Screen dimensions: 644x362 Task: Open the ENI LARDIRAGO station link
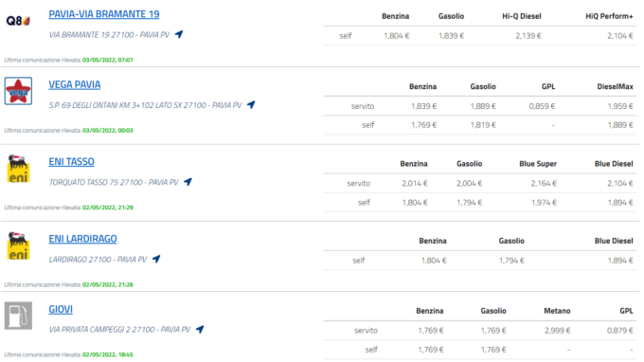click(82, 239)
